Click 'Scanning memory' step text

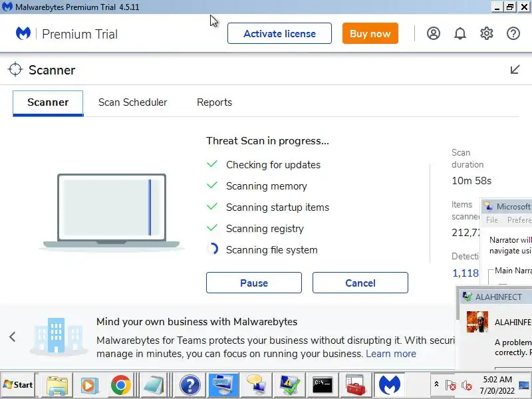(x=267, y=186)
